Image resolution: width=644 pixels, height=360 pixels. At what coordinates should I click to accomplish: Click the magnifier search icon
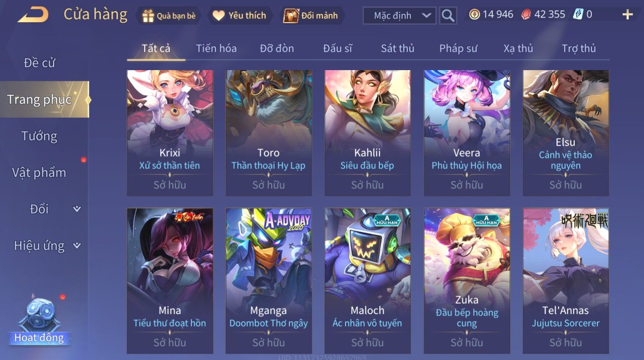click(448, 16)
